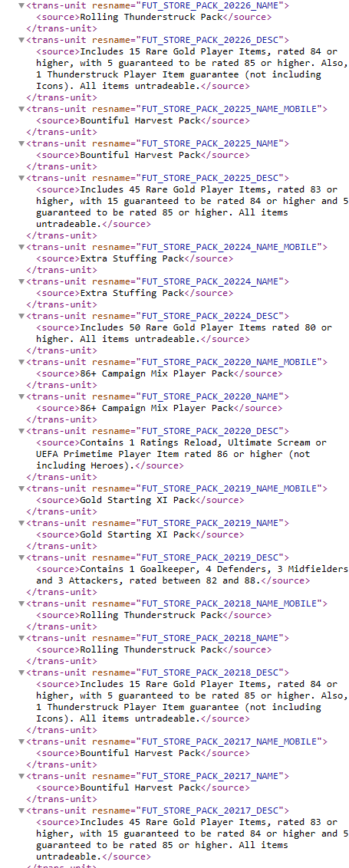Collapse the FUT_STORE_PACK_20218_DESC trans-unit node
Image resolution: width=349 pixels, height=868 pixels.
[x=21, y=672]
